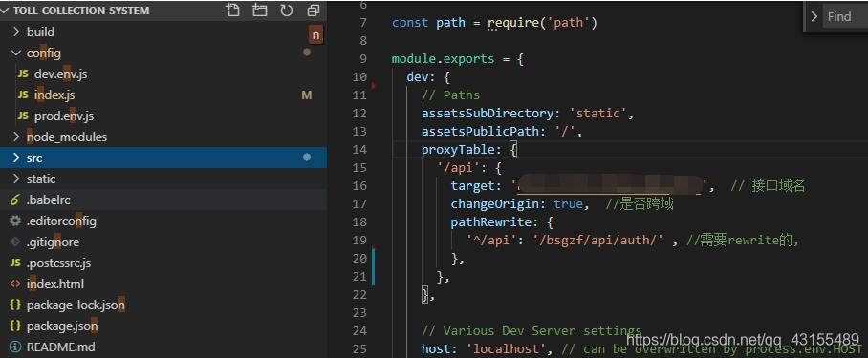Open the .gitignore file
The width and height of the screenshot is (868, 358).
[x=163, y=242]
